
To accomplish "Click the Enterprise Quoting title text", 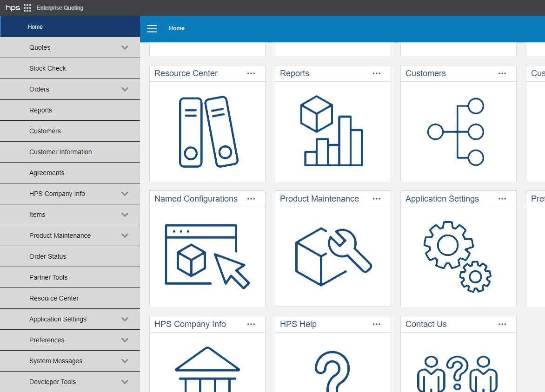I will [60, 7].
